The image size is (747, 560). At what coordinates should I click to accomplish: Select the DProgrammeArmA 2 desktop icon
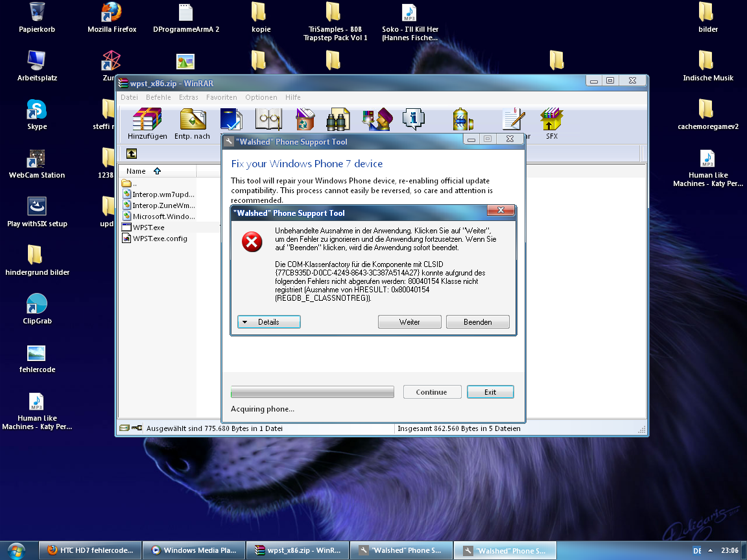(x=186, y=17)
